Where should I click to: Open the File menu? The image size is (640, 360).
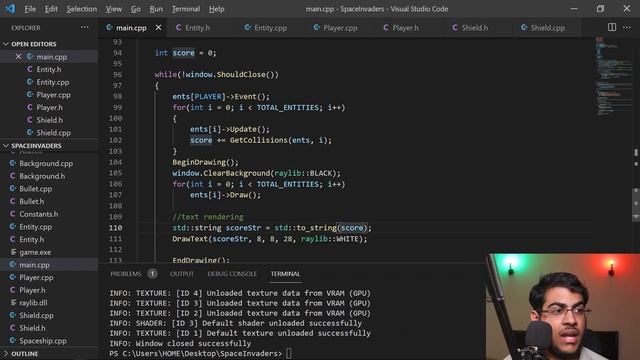30,9
